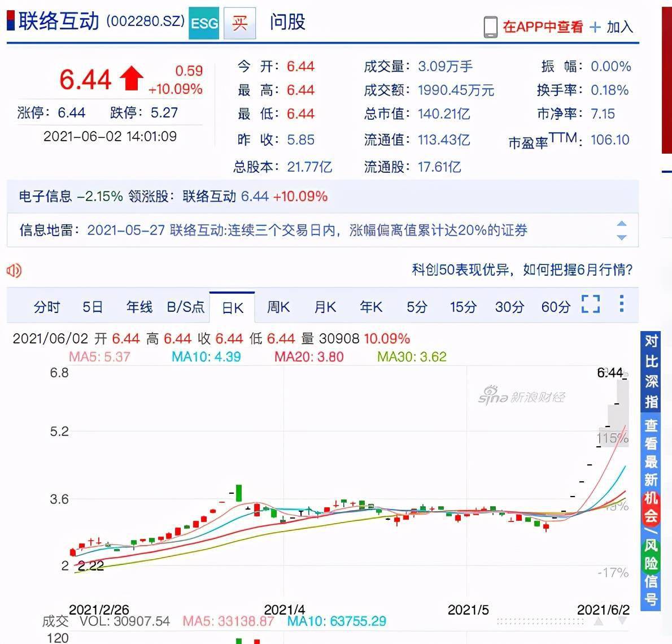Viewport: 672px width, 644px height.
Task: Click the 市盈率TTM 106.10 value
Action: tap(610, 140)
